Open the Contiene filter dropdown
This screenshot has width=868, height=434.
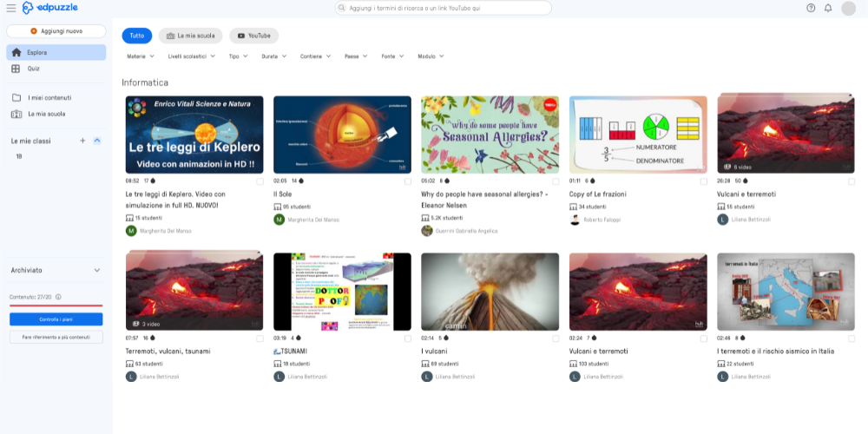[316, 56]
